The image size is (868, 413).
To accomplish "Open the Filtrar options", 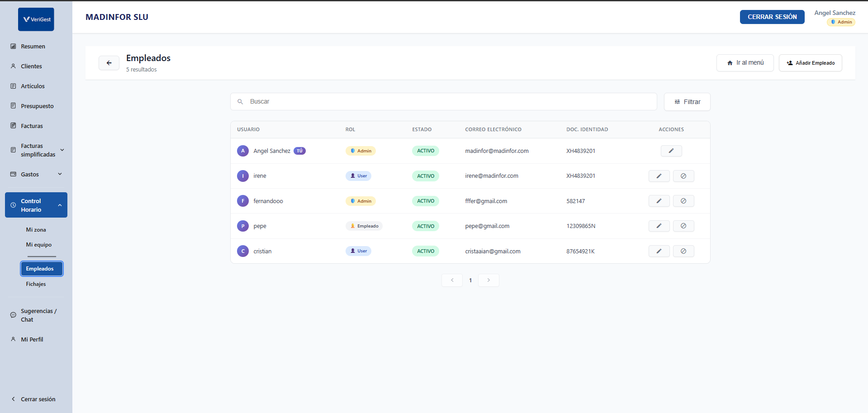I will [687, 102].
